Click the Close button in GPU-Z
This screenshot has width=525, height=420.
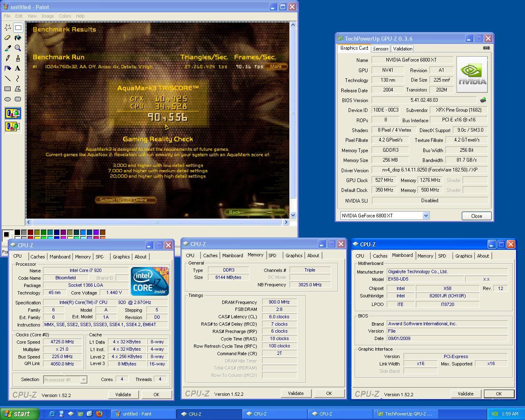coord(477,216)
